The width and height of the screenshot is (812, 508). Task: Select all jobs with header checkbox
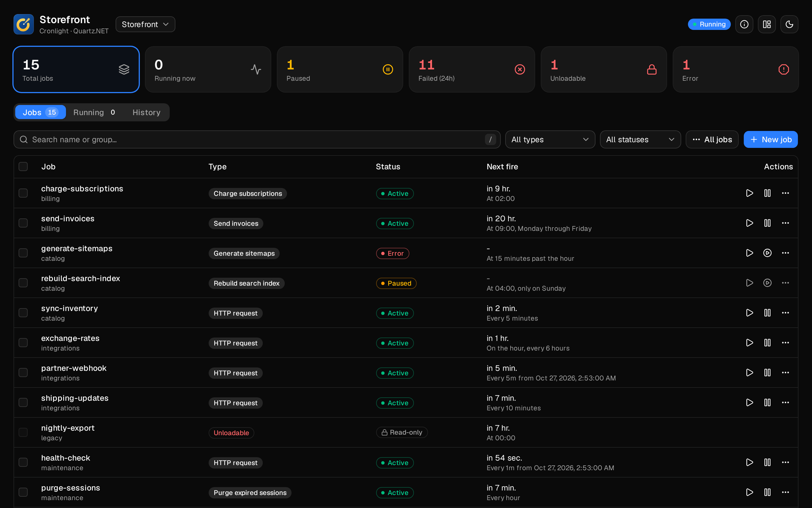coord(23,167)
